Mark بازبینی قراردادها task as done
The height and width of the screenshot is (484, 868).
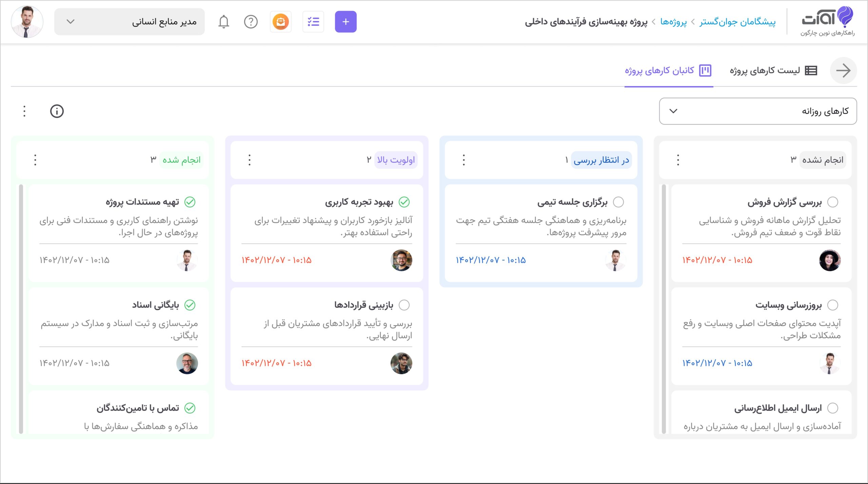404,305
